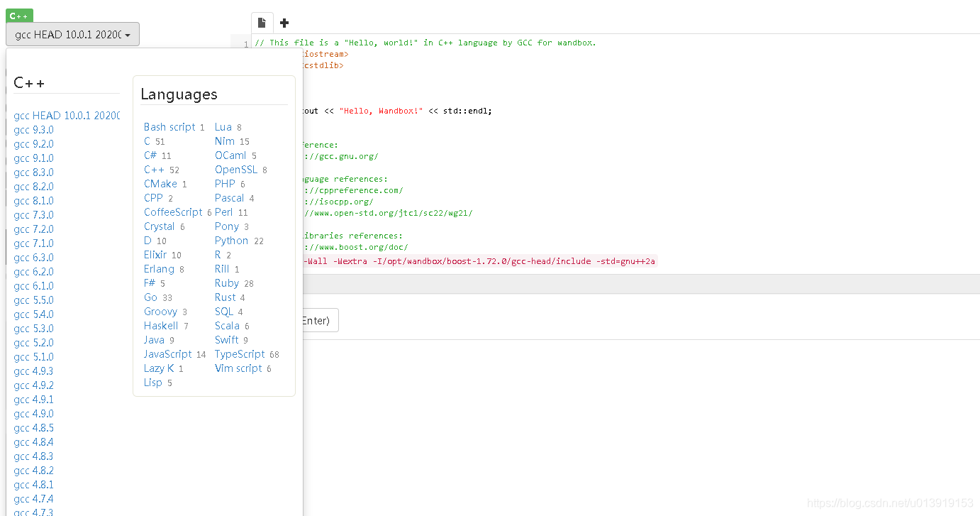Select Haskell language
This screenshot has height=516, width=980.
[x=161, y=326]
